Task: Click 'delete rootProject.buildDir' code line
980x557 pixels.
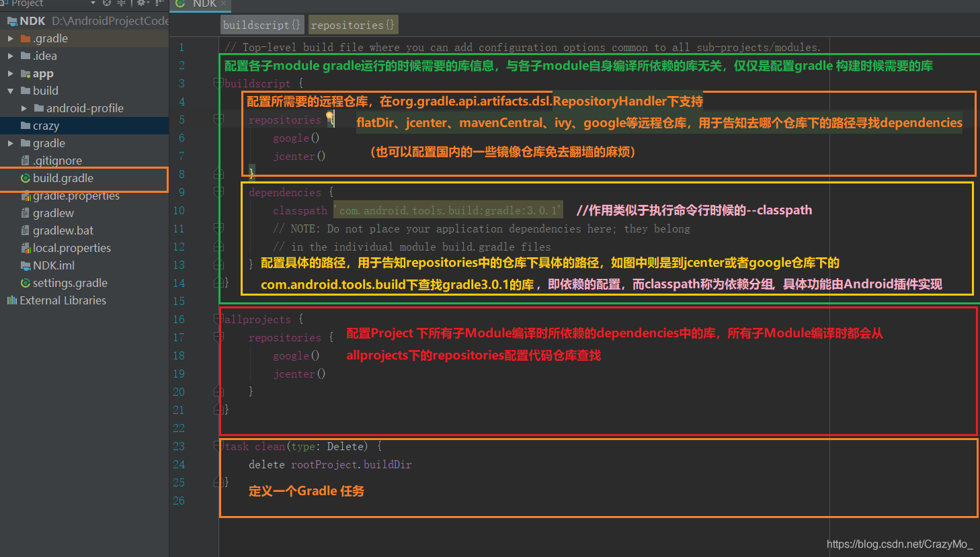Action: pos(330,464)
